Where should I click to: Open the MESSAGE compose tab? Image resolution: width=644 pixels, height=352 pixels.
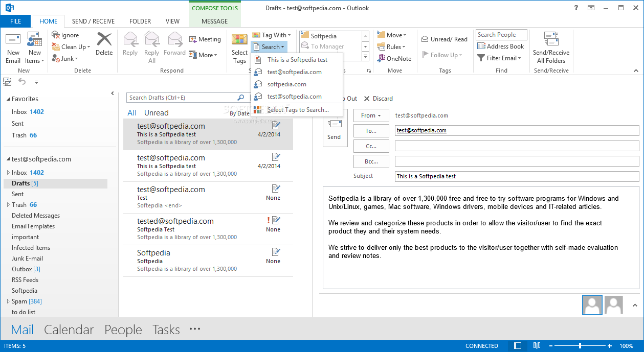click(215, 21)
